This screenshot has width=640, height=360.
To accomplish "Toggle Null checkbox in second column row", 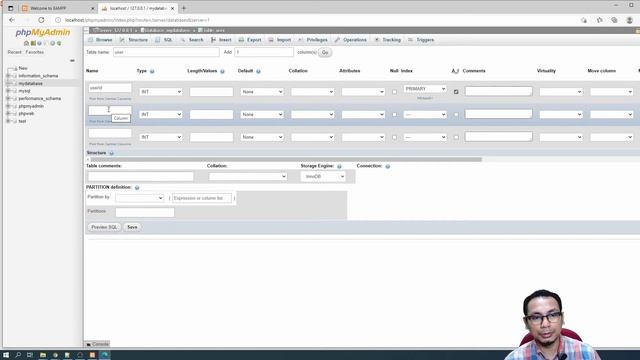I will (x=394, y=115).
